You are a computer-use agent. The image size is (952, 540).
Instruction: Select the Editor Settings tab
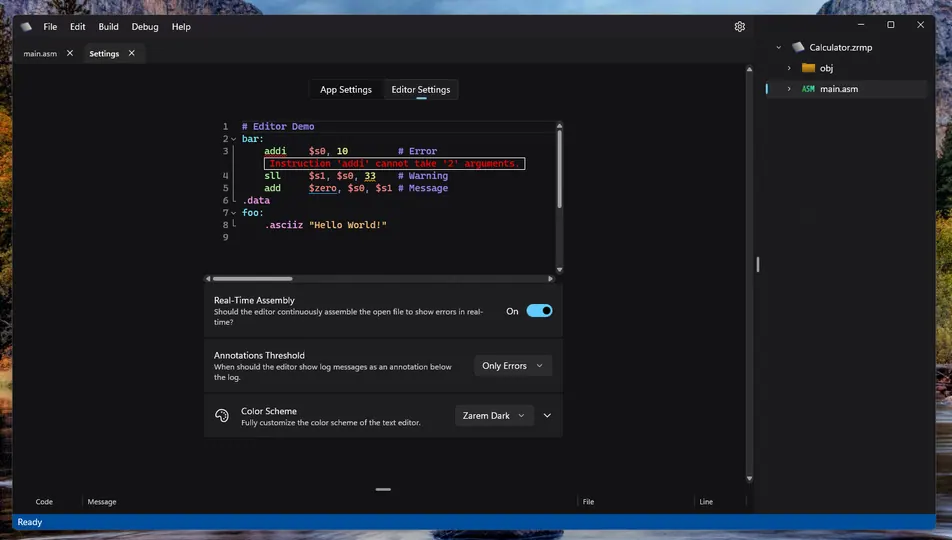point(421,89)
